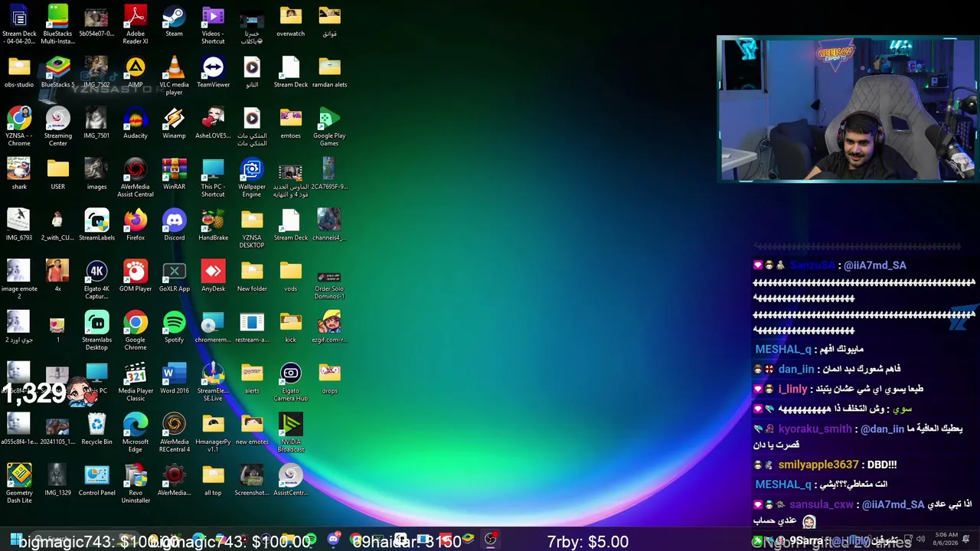Image resolution: width=980 pixels, height=551 pixels.
Task: Click the YZNSA DESKTOP folder
Action: [x=252, y=229]
